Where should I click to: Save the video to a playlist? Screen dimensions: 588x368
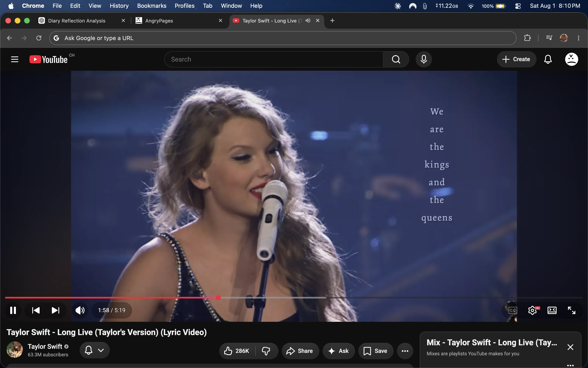tap(376, 351)
